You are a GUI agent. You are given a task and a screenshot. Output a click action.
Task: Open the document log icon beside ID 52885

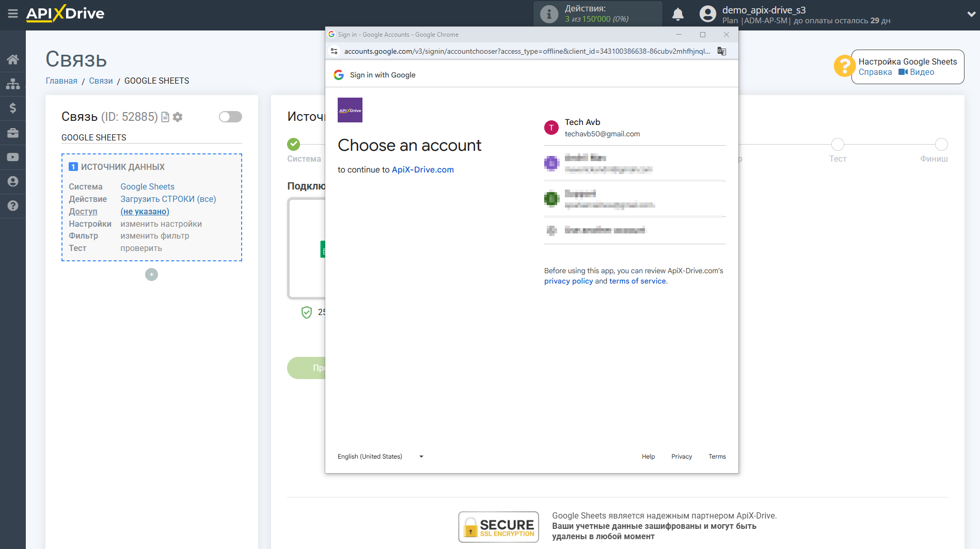(165, 117)
